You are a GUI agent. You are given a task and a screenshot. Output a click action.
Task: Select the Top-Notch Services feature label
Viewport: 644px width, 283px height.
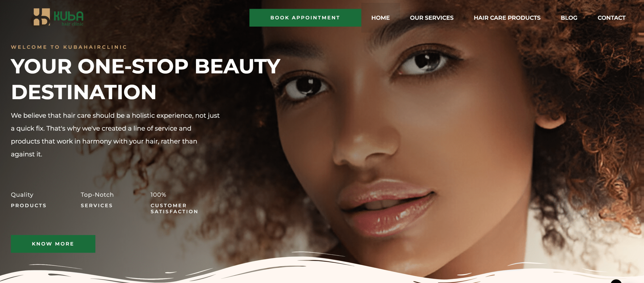(x=97, y=200)
